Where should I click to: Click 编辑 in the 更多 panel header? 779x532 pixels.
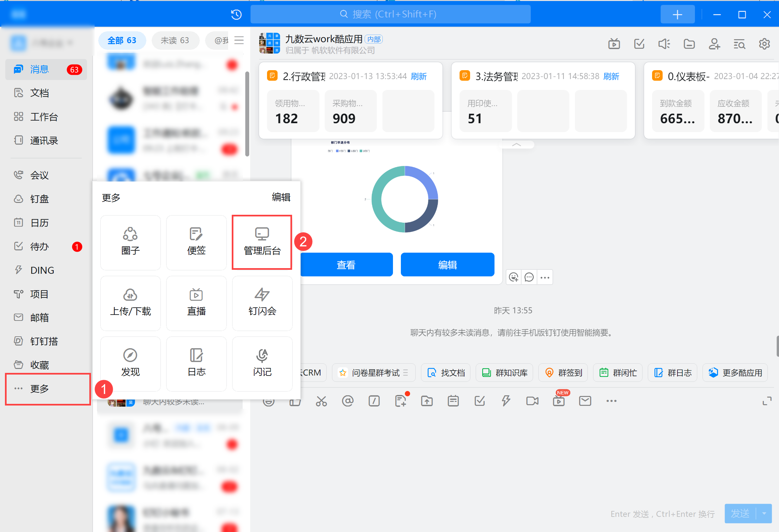(x=281, y=197)
